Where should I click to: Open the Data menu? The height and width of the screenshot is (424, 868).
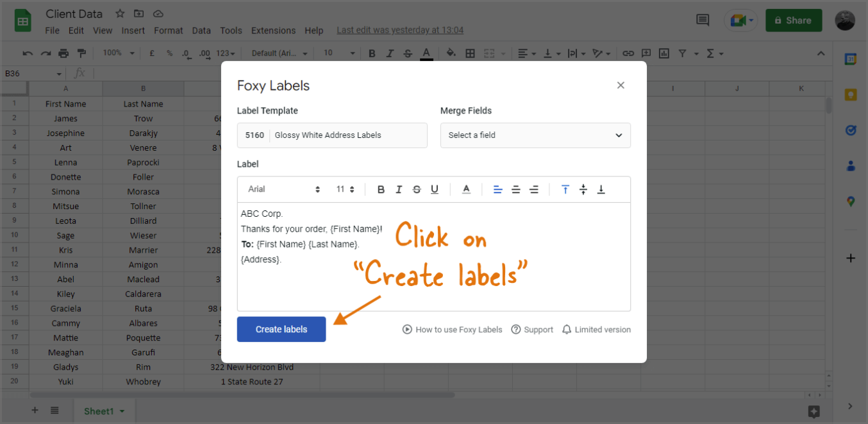pyautogui.click(x=201, y=30)
